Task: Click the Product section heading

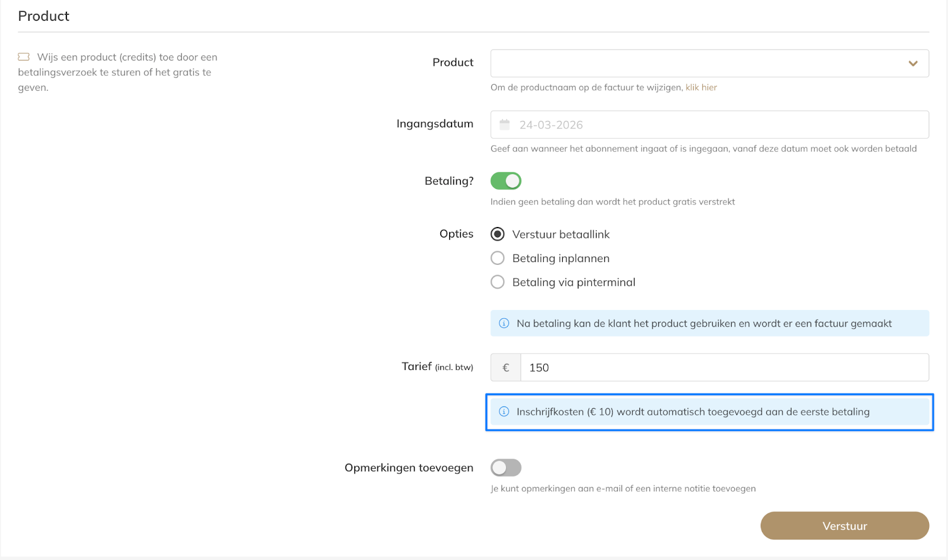Action: coord(44,16)
